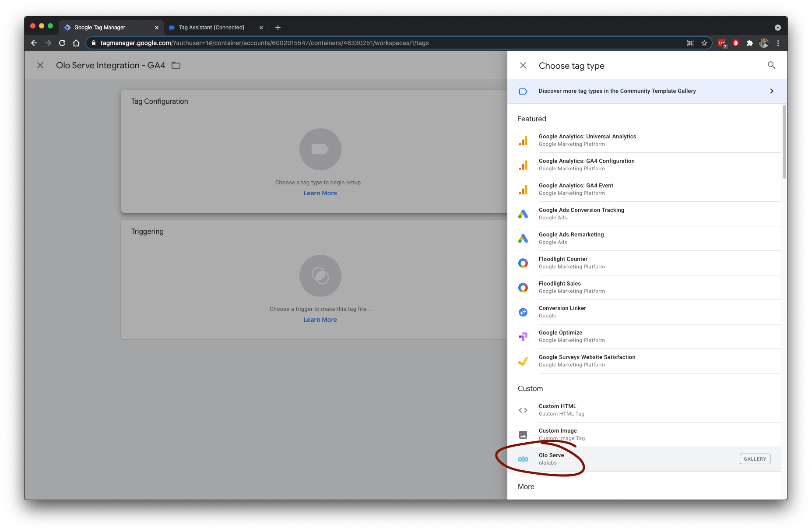Go to browser home page
The image size is (812, 532).
(76, 43)
